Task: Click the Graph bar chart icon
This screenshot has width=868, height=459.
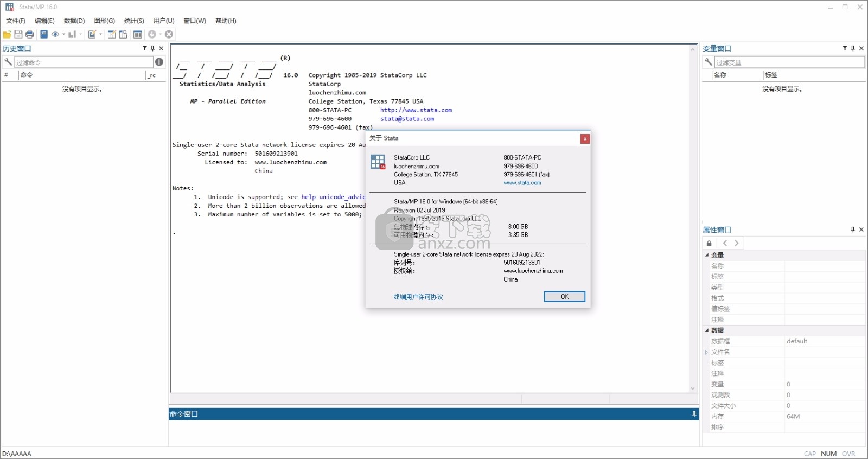Action: click(x=72, y=34)
